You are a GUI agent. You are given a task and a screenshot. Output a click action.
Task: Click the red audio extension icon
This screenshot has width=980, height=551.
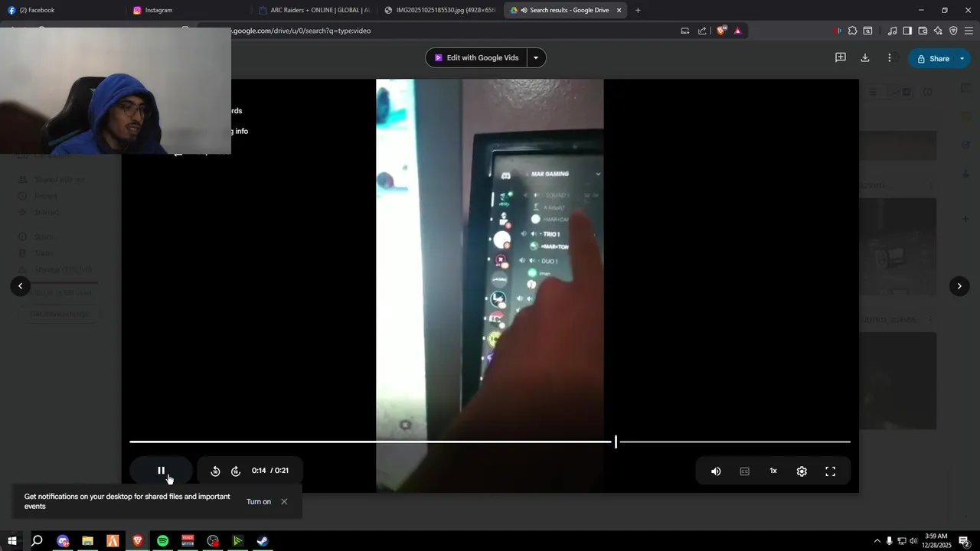click(x=838, y=31)
